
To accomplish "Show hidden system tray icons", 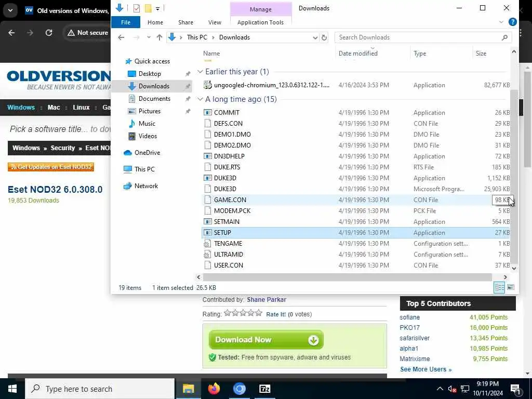I will [440, 389].
